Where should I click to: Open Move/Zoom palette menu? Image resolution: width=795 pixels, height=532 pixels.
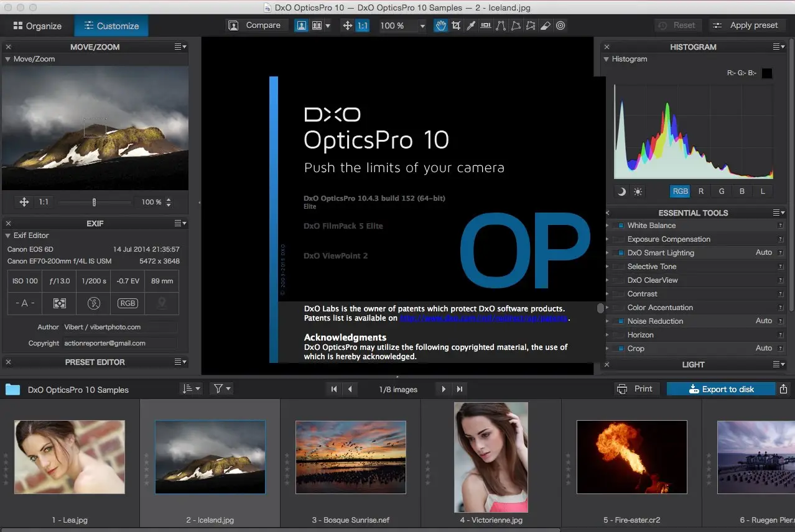pos(180,47)
